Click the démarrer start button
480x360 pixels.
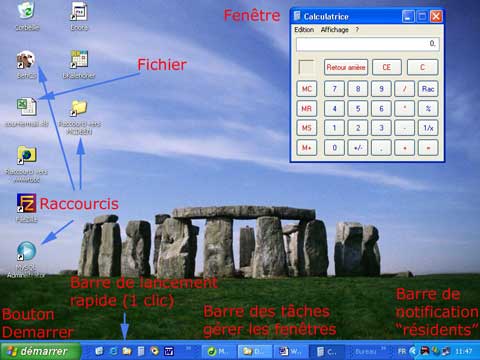pyautogui.click(x=40, y=351)
